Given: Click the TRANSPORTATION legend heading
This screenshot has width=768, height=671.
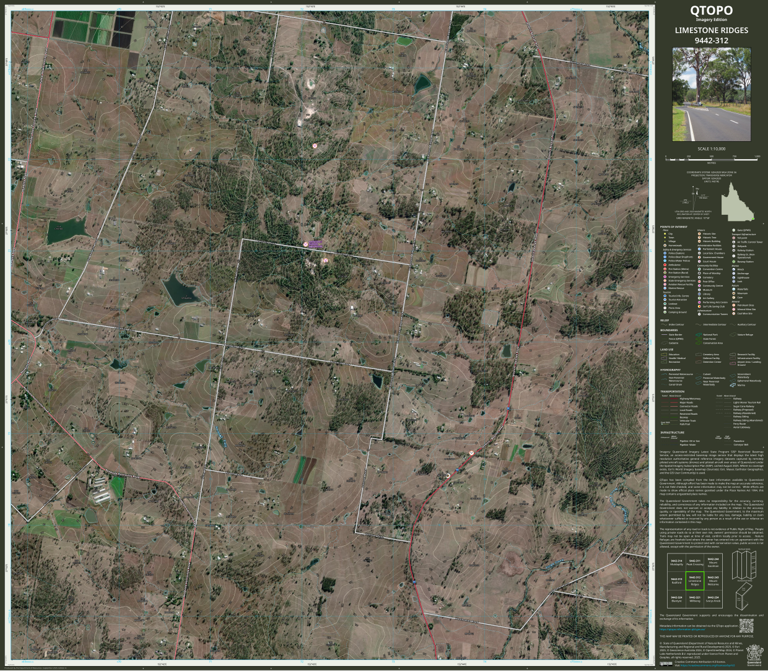Looking at the screenshot, I should pyautogui.click(x=672, y=391).
